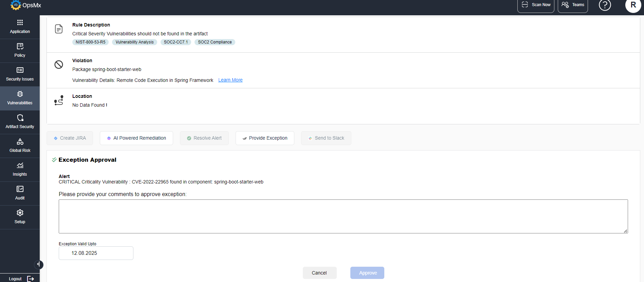Collapse the sidebar with arrow toggle
This screenshot has width=644, height=282.
[39, 264]
